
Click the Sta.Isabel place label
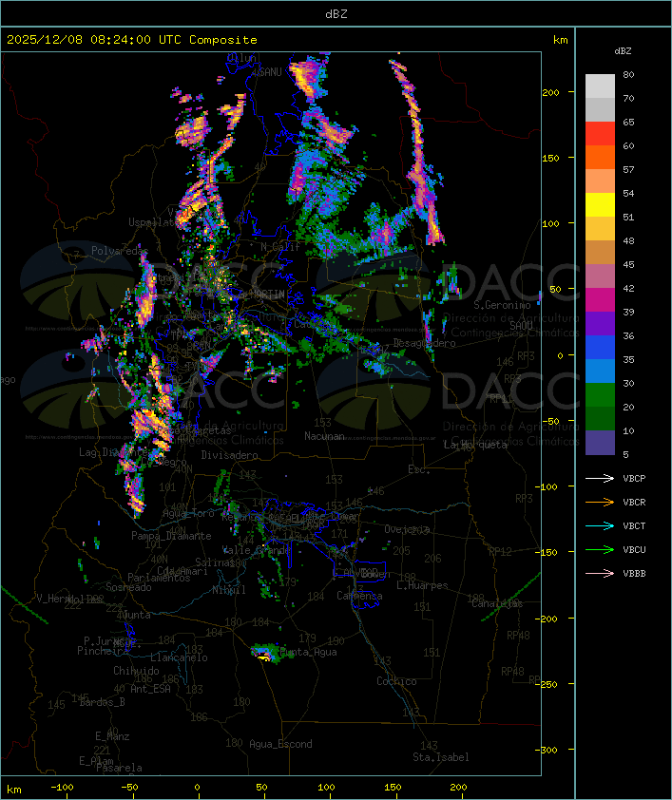coord(441,757)
